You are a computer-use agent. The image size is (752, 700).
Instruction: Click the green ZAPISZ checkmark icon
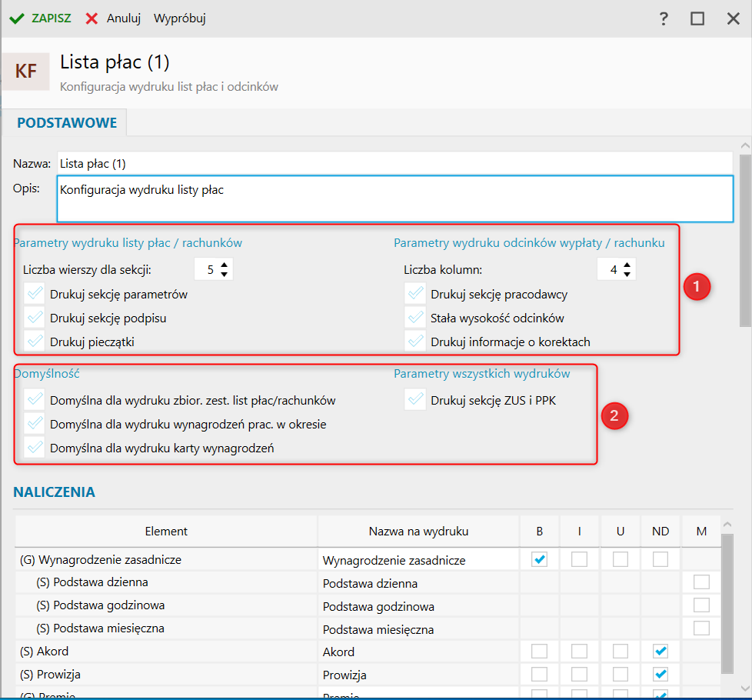coord(16,18)
